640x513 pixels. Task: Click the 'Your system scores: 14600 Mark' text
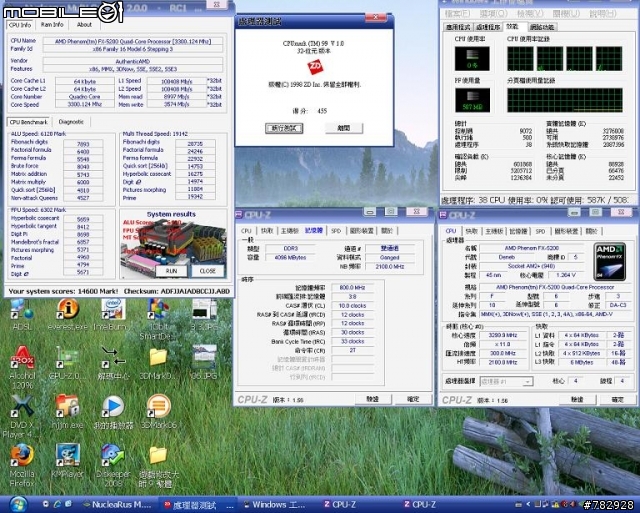(x=63, y=291)
